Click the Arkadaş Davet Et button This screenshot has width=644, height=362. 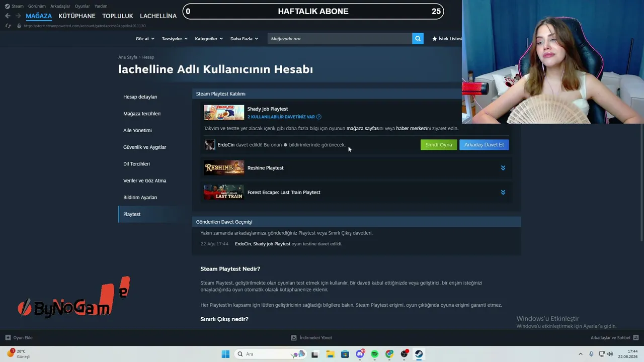tap(484, 145)
